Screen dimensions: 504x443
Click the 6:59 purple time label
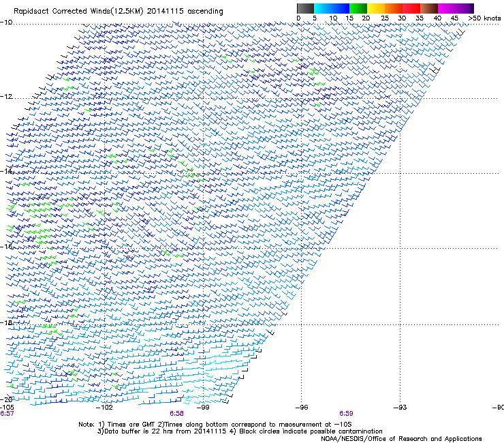[346, 414]
